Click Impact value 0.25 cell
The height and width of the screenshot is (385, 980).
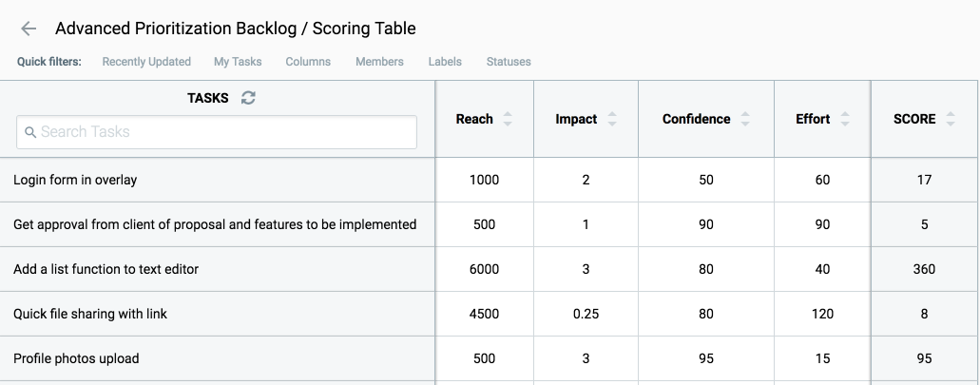pos(586,314)
